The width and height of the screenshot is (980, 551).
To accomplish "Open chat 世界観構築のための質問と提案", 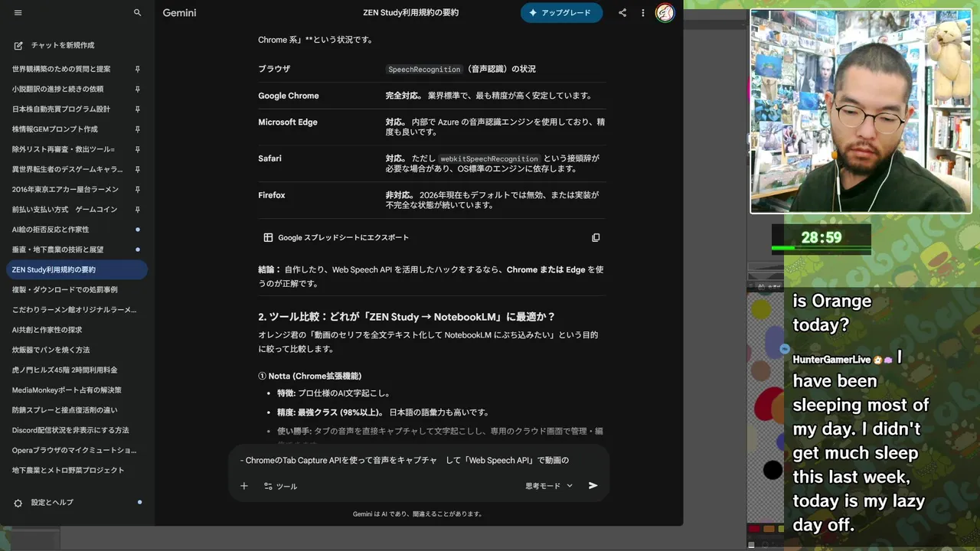I will pyautogui.click(x=61, y=69).
